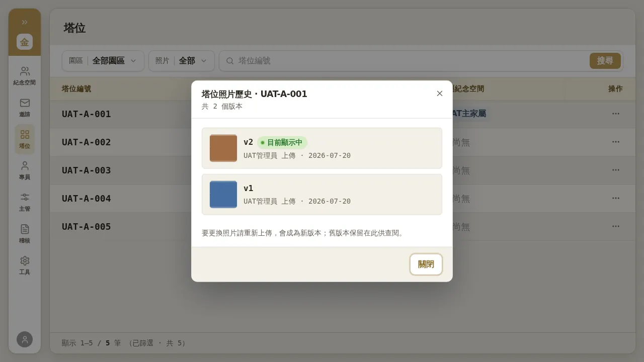Viewport: 644px width, 362px height.
Task: Click the 塔位編號 column header
Action: (x=76, y=89)
